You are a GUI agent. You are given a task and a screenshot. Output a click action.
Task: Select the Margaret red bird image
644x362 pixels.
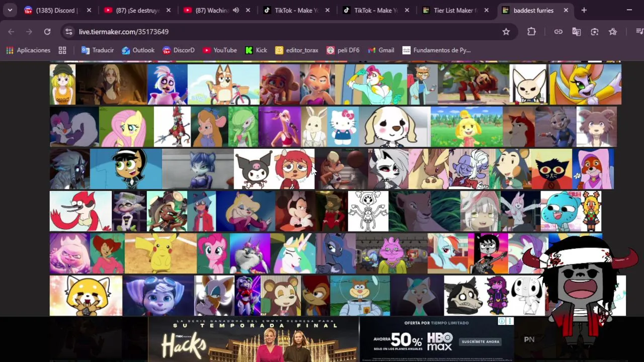(x=80, y=211)
